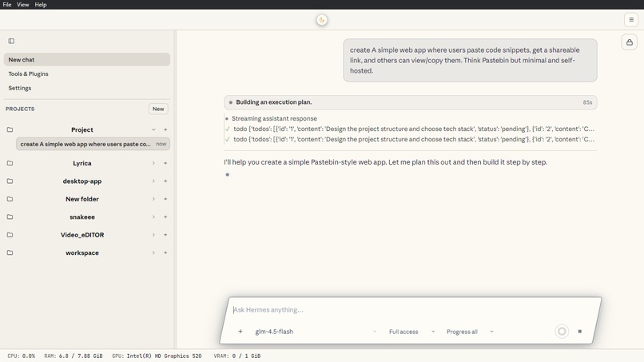Open the View menu
Image resolution: width=644 pixels, height=362 pixels.
(x=22, y=5)
